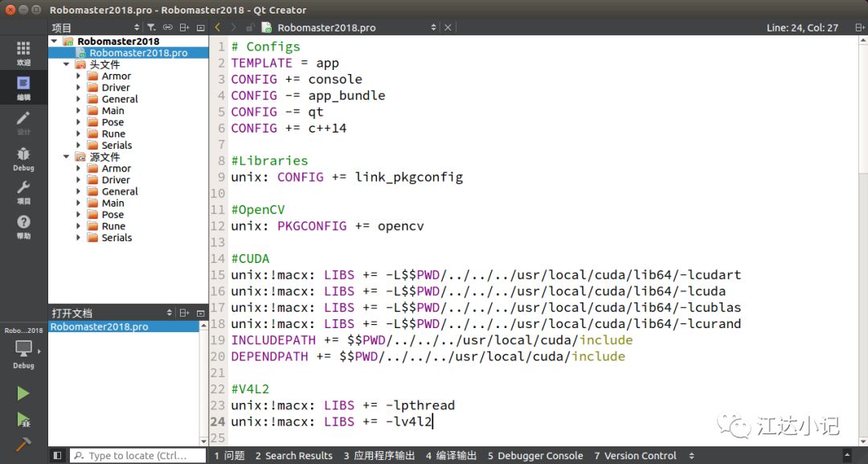Close the open documents (打开文档) pane
The height and width of the screenshot is (464, 868).
coord(200,313)
